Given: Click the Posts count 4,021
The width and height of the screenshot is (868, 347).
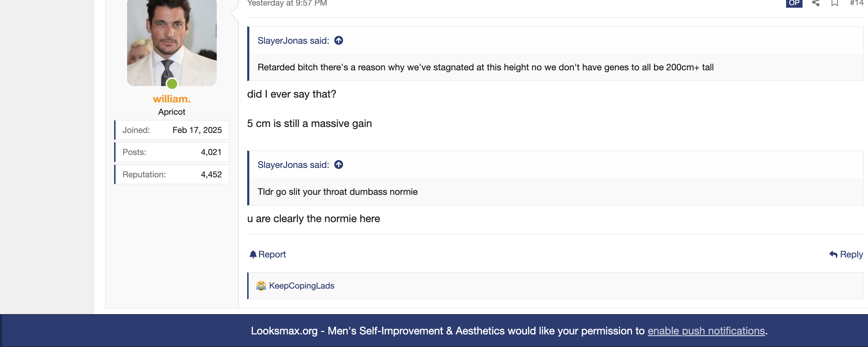Looking at the screenshot, I should click(211, 152).
